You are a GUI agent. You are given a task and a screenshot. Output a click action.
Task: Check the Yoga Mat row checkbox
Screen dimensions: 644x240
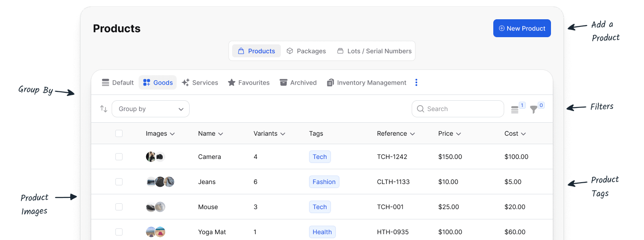coord(119,232)
